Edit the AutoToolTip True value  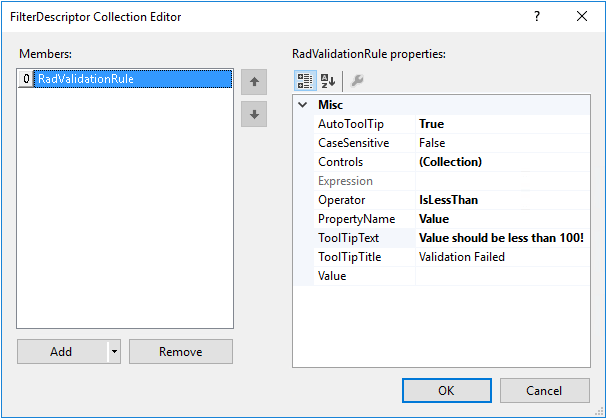click(x=502, y=124)
